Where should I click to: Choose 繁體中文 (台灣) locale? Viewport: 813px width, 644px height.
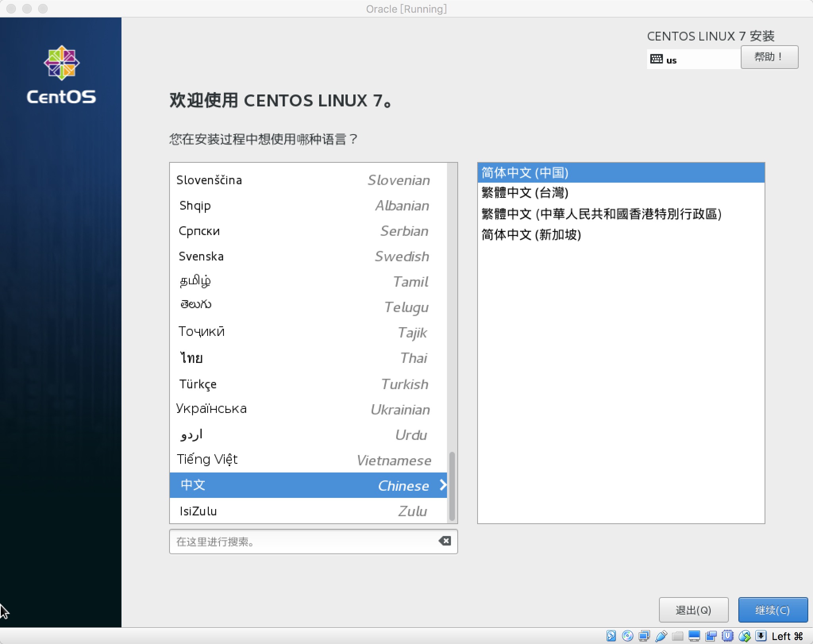(x=621, y=193)
